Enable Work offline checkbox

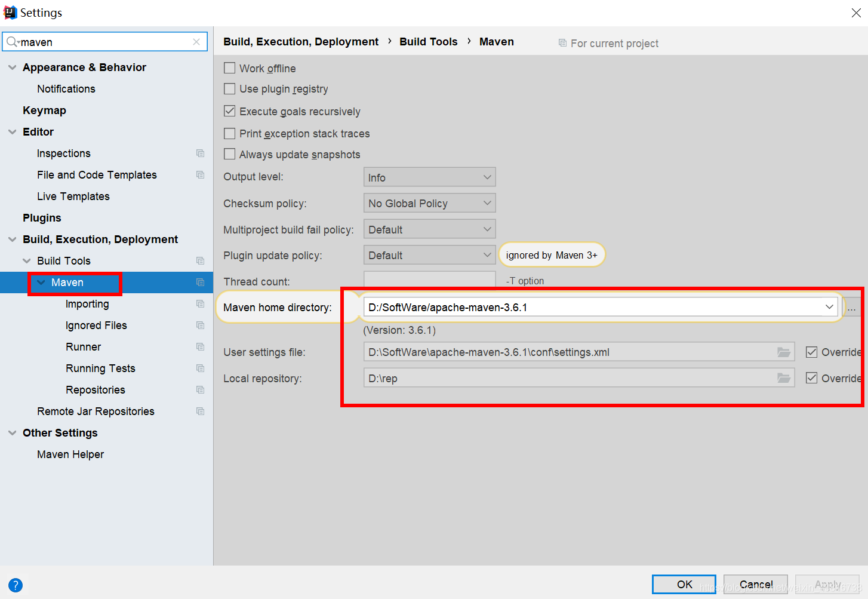[x=229, y=68]
